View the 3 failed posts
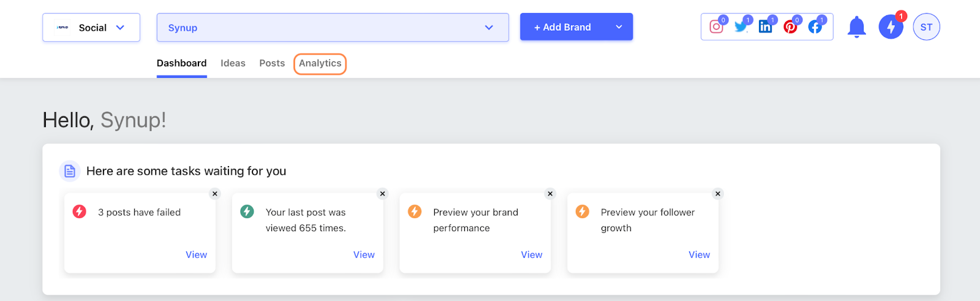980x301 pixels. click(196, 254)
